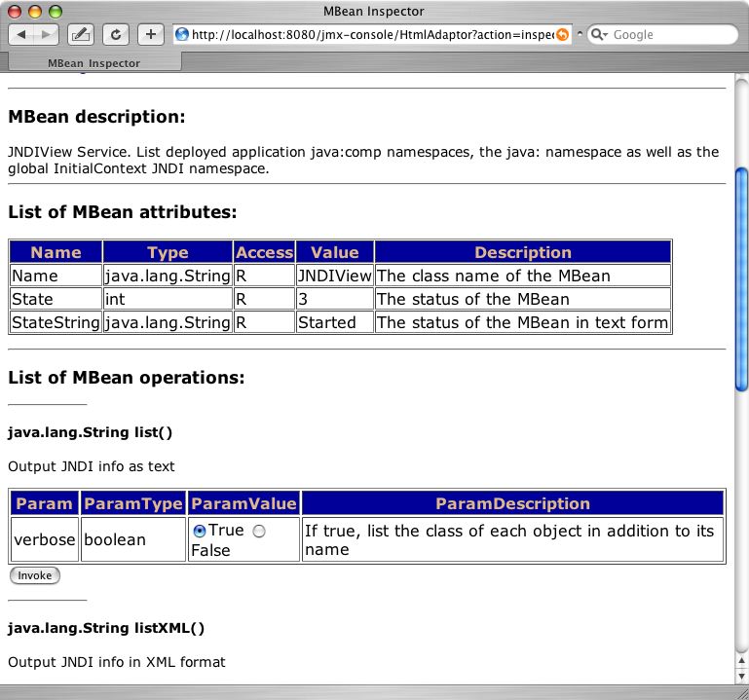Click the orange snapback icon in the address bar
Image resolution: width=749 pixels, height=700 pixels.
point(563,34)
